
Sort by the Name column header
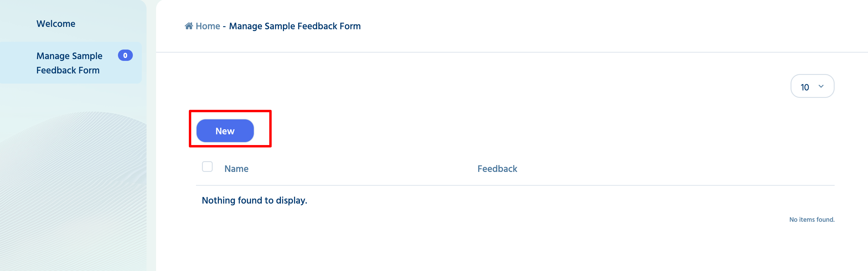pyautogui.click(x=236, y=168)
